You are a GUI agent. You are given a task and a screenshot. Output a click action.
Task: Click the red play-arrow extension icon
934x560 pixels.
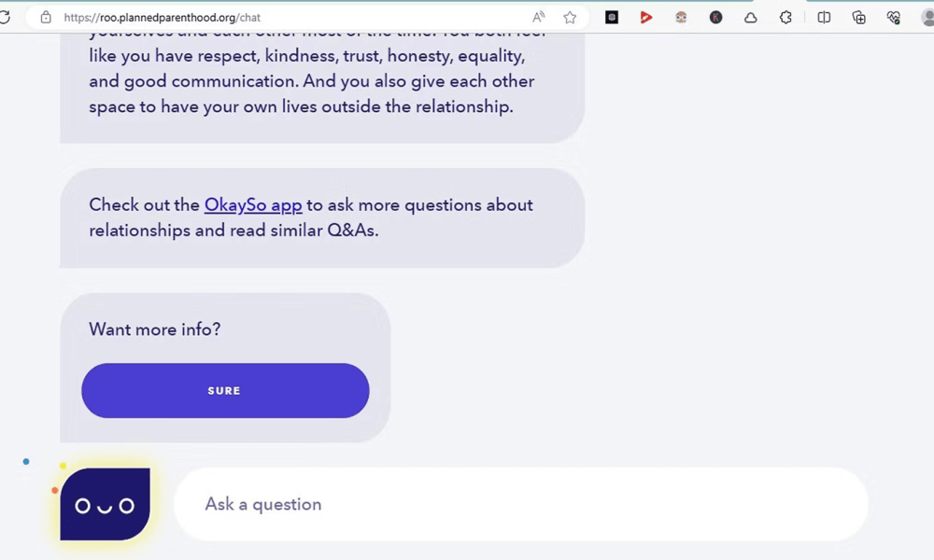[646, 17]
